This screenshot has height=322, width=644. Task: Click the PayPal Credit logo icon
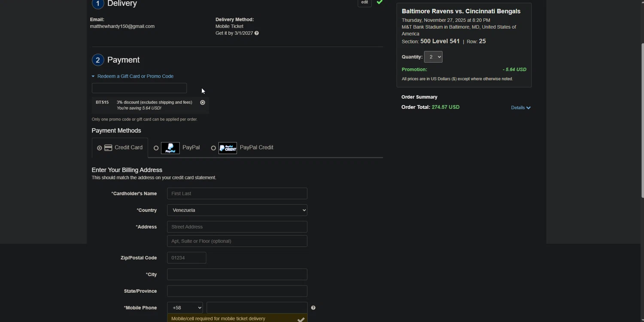(x=228, y=148)
